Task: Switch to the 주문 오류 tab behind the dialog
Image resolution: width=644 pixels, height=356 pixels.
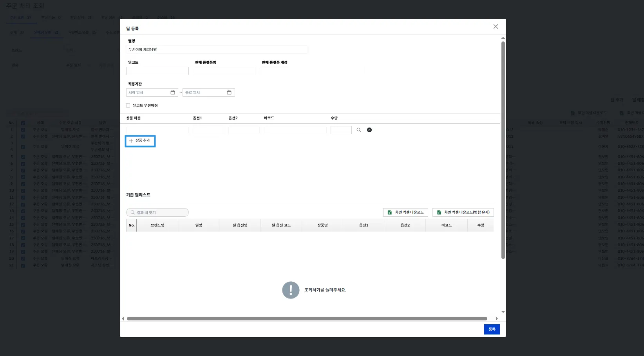Action: point(20,18)
